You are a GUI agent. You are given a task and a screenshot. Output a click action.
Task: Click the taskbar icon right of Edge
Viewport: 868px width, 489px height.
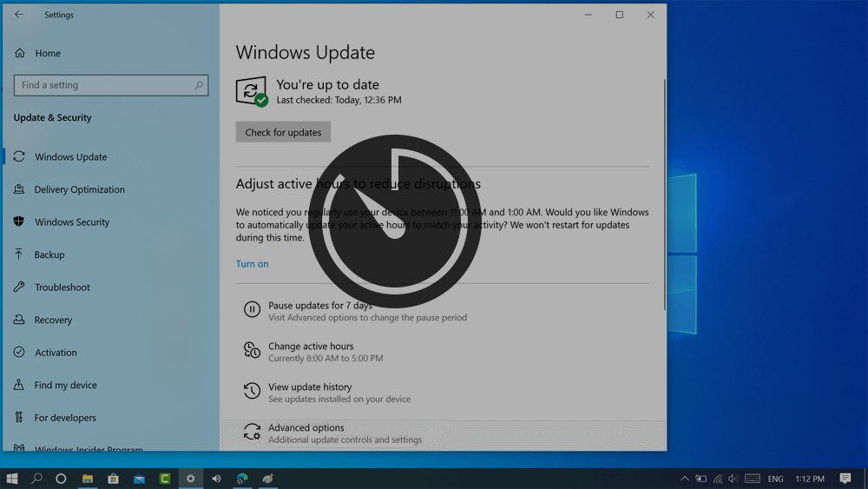pyautogui.click(x=268, y=479)
